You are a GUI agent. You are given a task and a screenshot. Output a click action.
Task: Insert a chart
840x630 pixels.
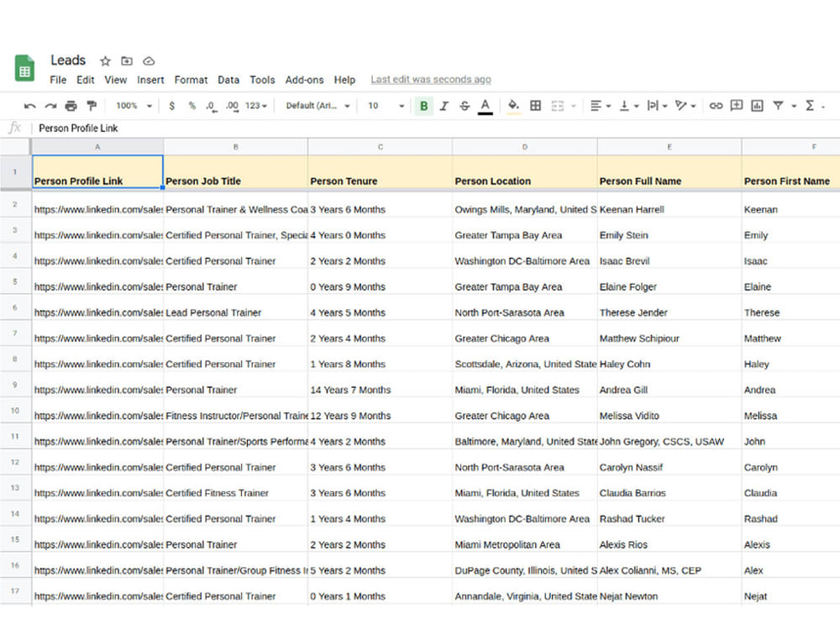tap(757, 106)
